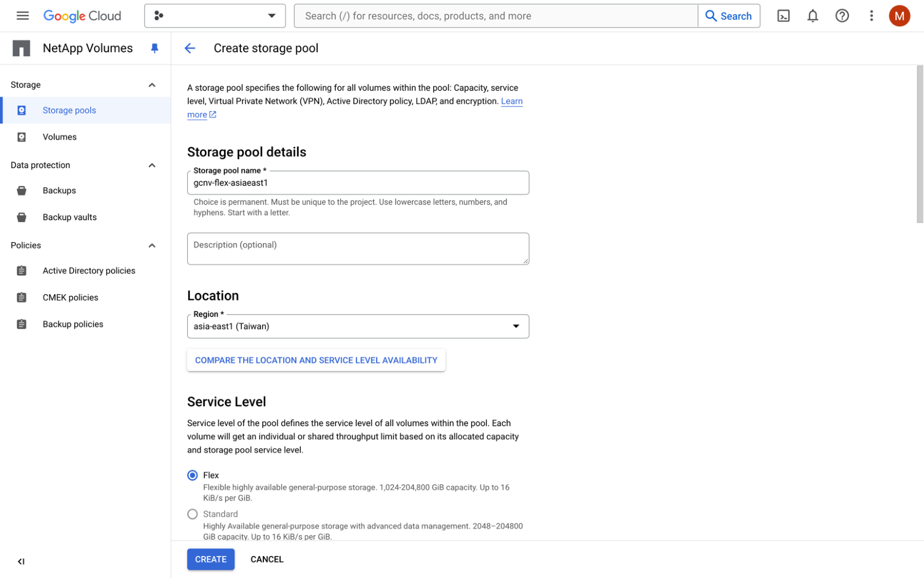This screenshot has width=924, height=578.
Task: Go back using the left arrow
Action: coord(190,49)
